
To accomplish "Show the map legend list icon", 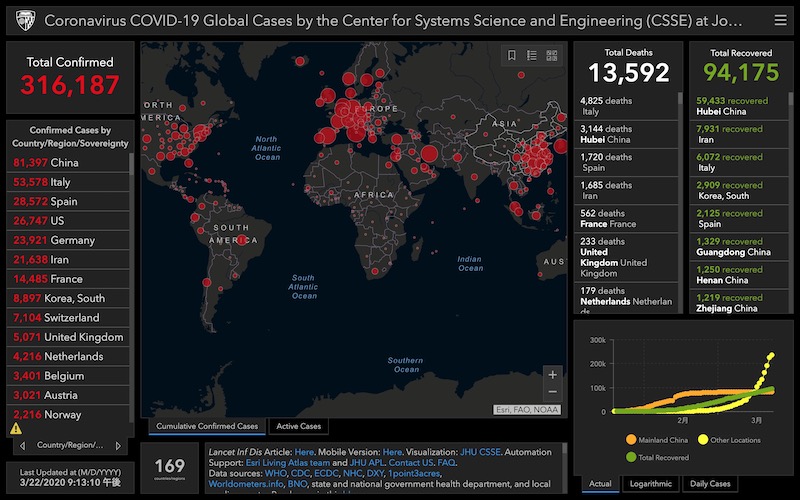I will pos(531,56).
